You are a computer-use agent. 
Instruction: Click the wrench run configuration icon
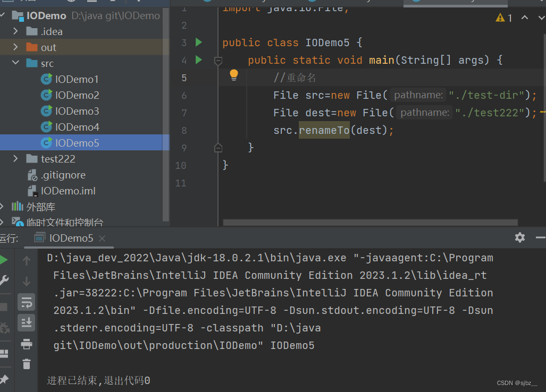(4, 280)
